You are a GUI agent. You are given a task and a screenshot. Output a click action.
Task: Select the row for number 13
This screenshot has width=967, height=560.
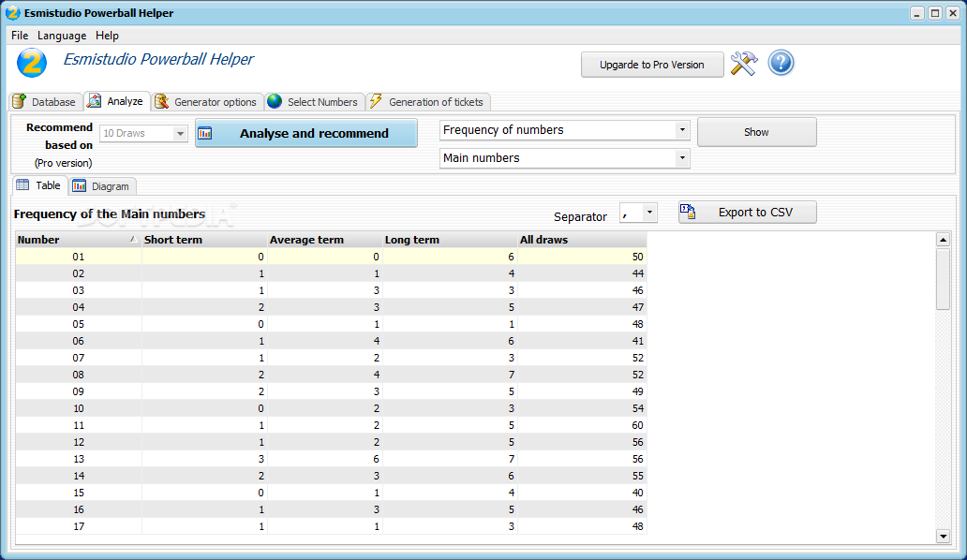coord(331,458)
